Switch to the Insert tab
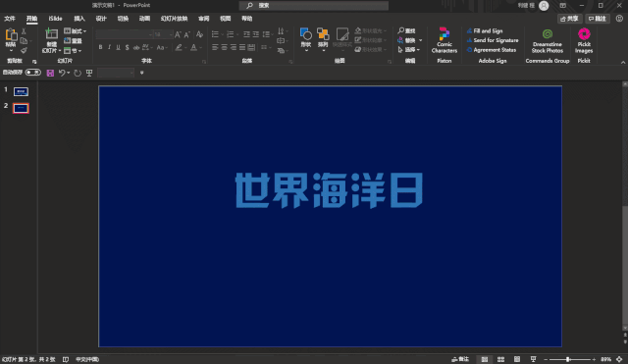Image resolution: width=628 pixels, height=364 pixels. (79, 19)
